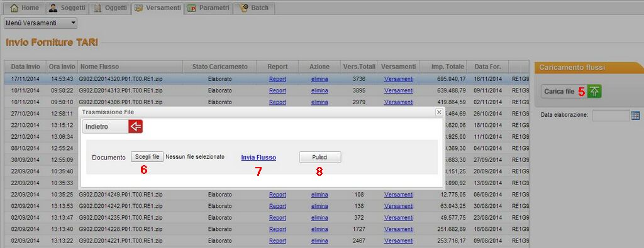644x248 pixels.
Task: Click the green upload arrow icon
Action: tap(594, 92)
